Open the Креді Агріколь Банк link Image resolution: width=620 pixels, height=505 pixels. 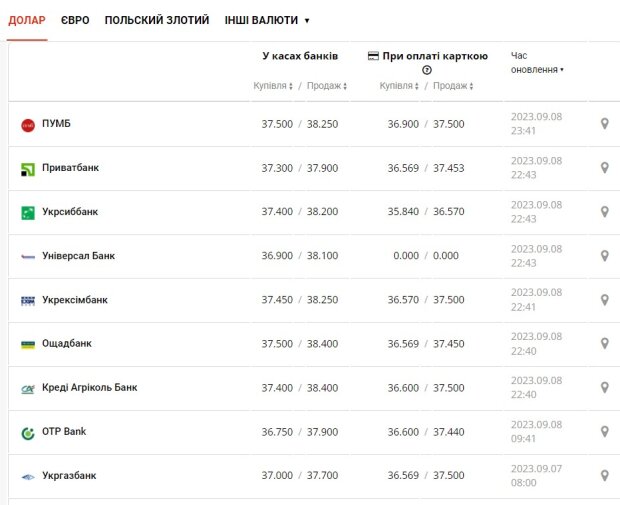[90, 388]
